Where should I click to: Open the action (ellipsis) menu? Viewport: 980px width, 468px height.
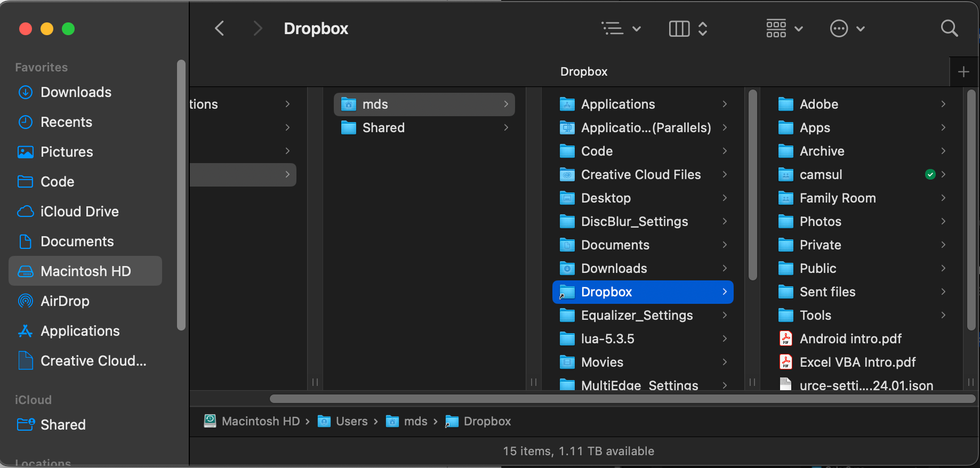click(x=847, y=28)
